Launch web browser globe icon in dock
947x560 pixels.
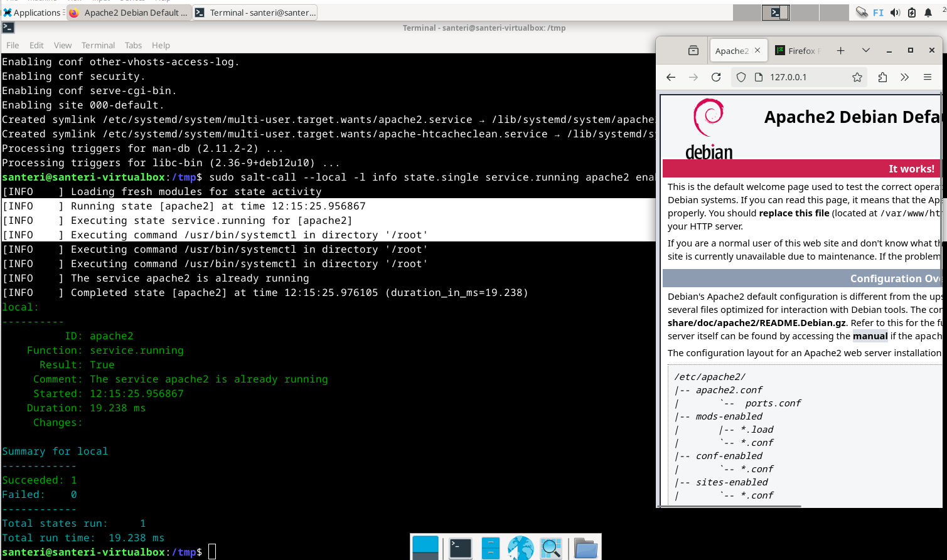pyautogui.click(x=521, y=547)
